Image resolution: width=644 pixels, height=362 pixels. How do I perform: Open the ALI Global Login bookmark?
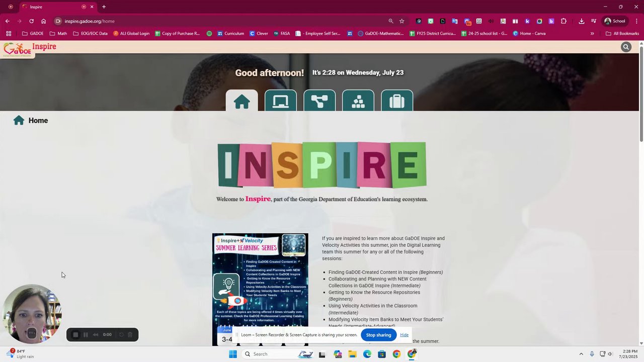click(131, 34)
